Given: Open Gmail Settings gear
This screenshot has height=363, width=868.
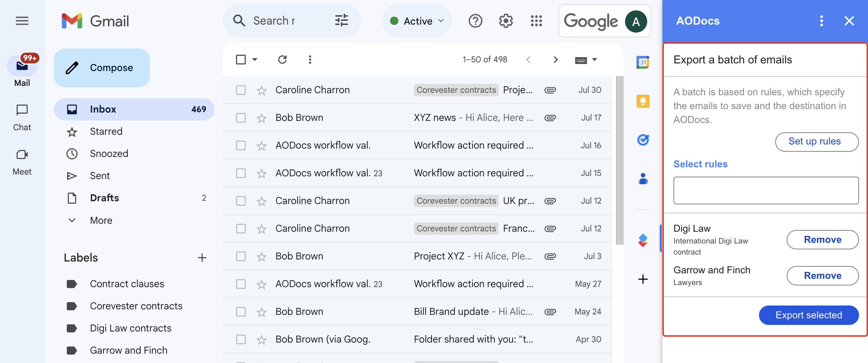Looking at the screenshot, I should pos(506,21).
